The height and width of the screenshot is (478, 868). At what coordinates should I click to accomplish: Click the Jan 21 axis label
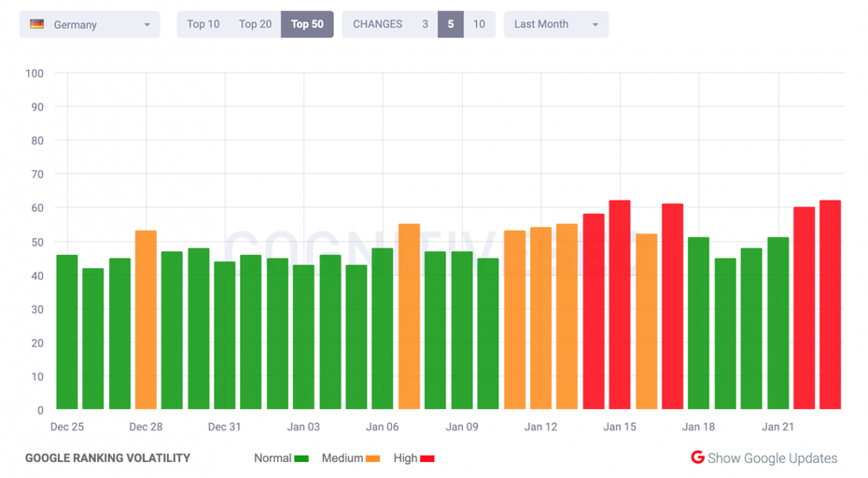[777, 427]
